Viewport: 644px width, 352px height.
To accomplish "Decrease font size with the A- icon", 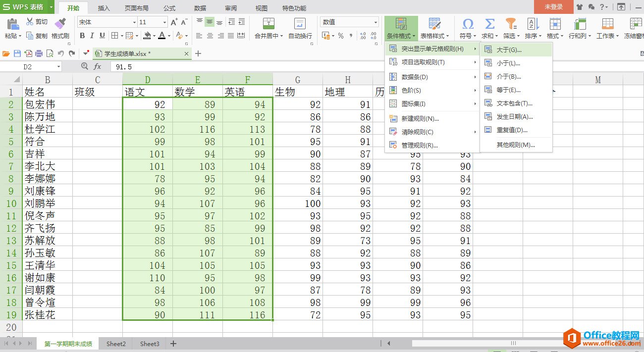I will point(184,22).
